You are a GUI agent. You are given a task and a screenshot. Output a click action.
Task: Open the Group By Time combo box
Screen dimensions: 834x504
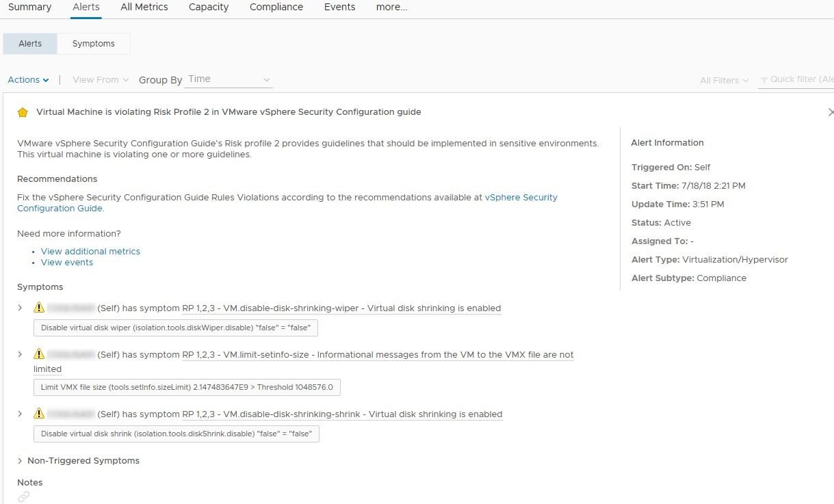coord(229,79)
